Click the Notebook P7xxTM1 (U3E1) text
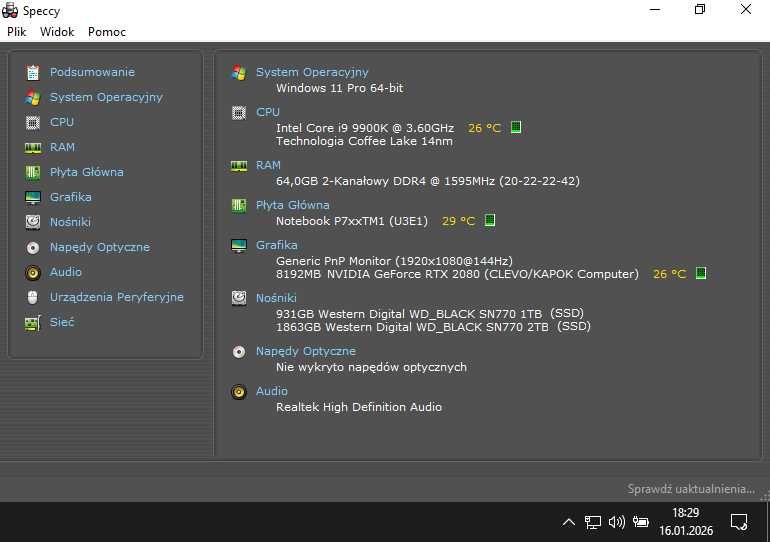 click(x=352, y=221)
